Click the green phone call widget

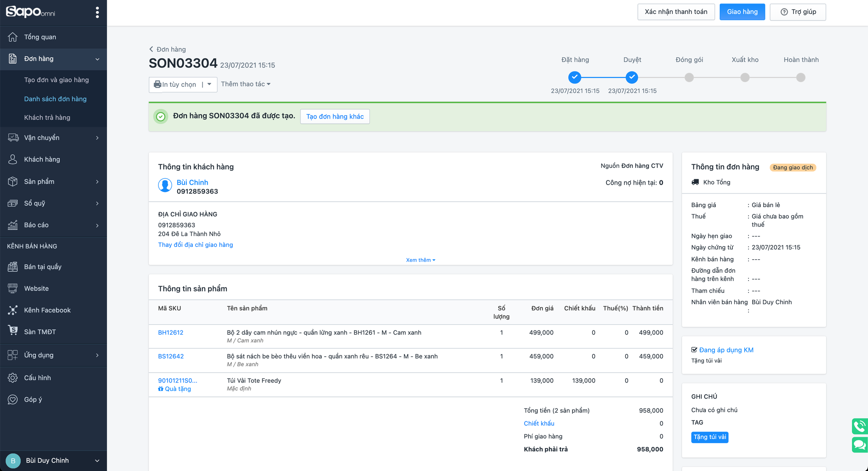point(860,426)
